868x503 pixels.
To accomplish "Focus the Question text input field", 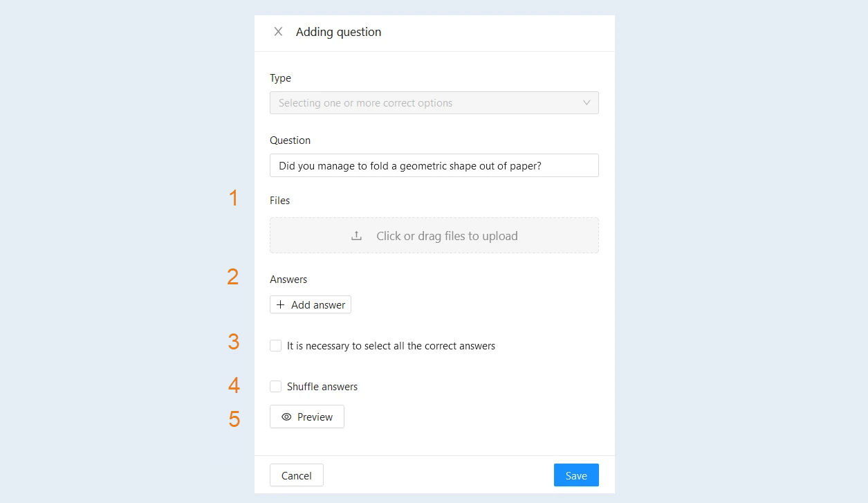I will [x=434, y=165].
